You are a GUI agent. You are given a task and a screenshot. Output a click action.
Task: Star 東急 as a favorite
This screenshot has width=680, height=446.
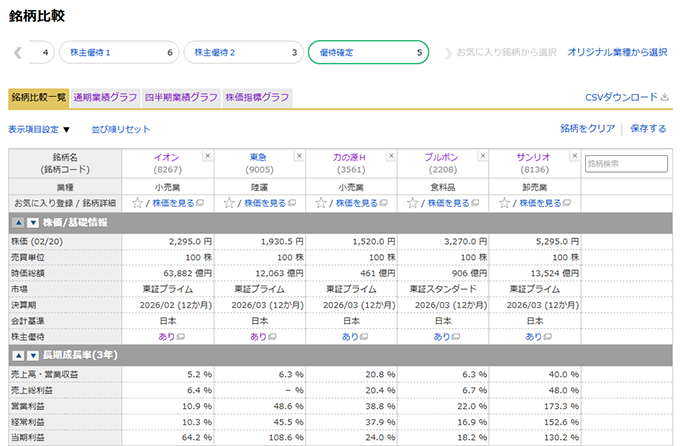[x=229, y=203]
